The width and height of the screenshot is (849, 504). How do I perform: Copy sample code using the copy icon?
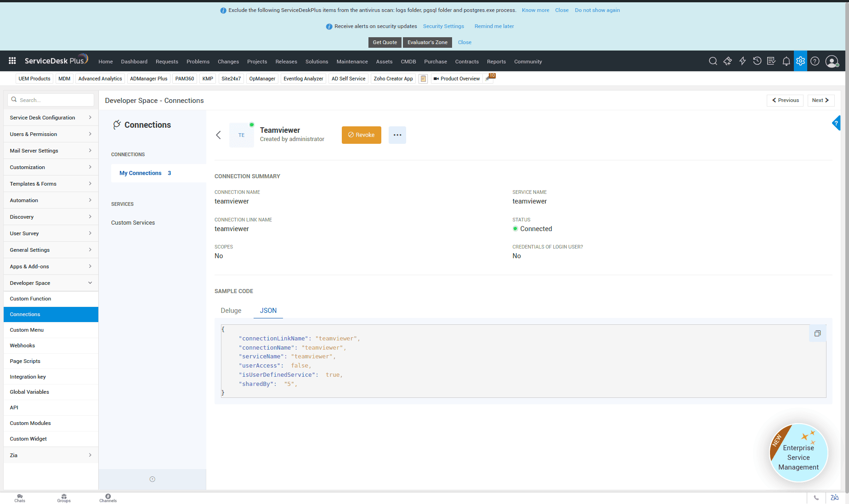click(x=817, y=334)
